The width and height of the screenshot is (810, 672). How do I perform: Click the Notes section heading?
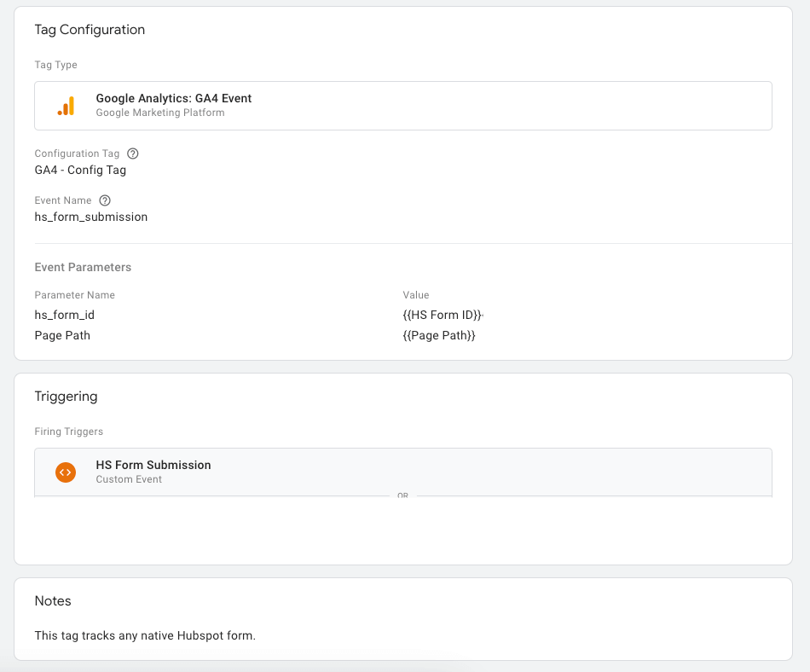53,601
